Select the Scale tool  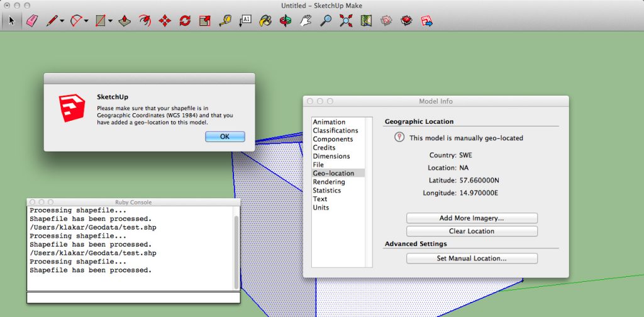click(204, 21)
